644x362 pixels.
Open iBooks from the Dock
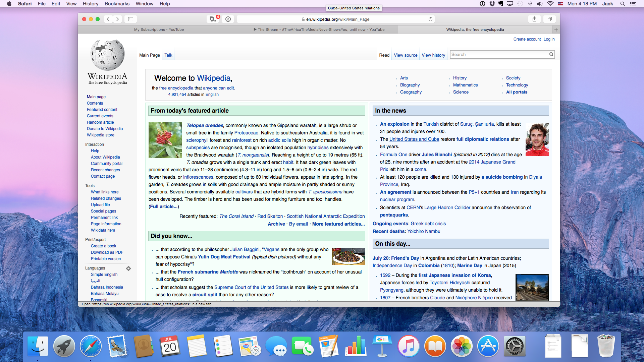click(x=435, y=346)
